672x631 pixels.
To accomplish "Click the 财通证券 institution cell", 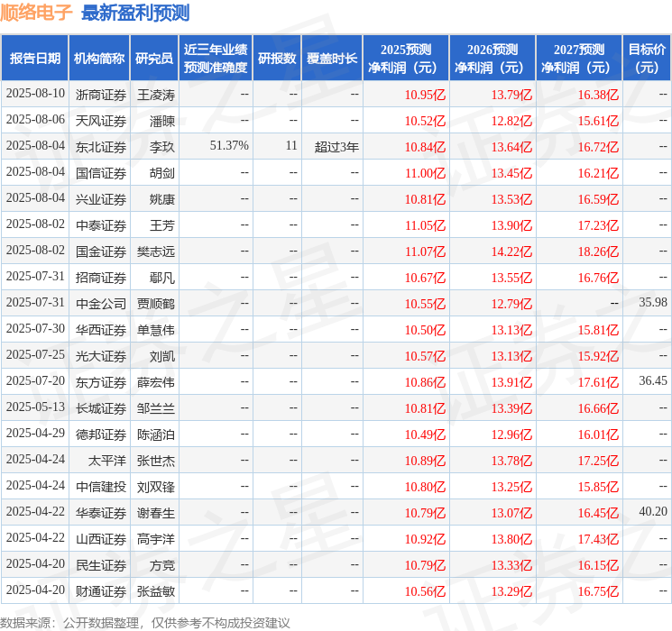I will [101, 591].
